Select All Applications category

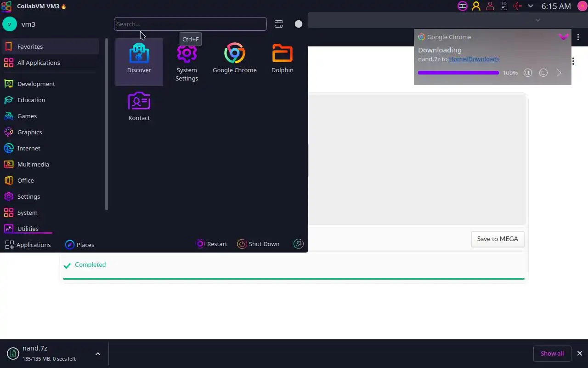pyautogui.click(x=50, y=63)
